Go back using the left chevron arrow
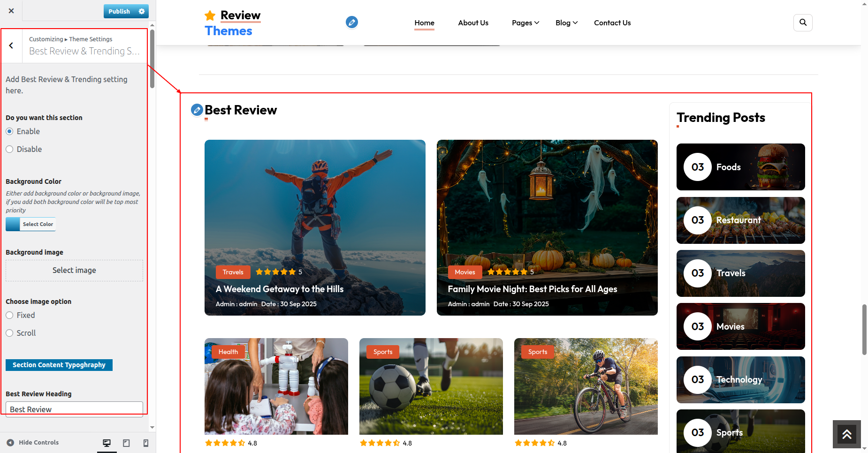This screenshot has height=453, width=868. click(11, 45)
